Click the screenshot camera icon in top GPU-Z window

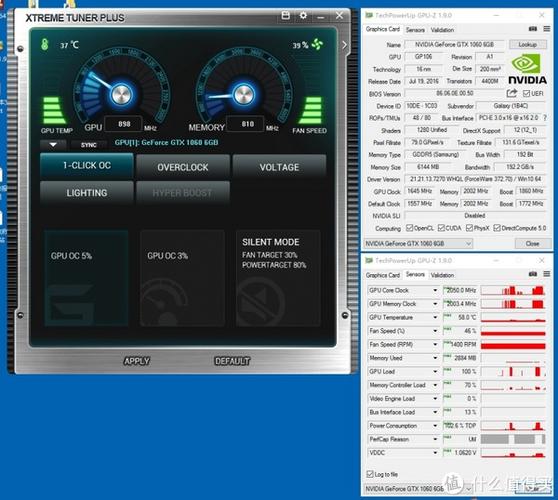click(533, 29)
